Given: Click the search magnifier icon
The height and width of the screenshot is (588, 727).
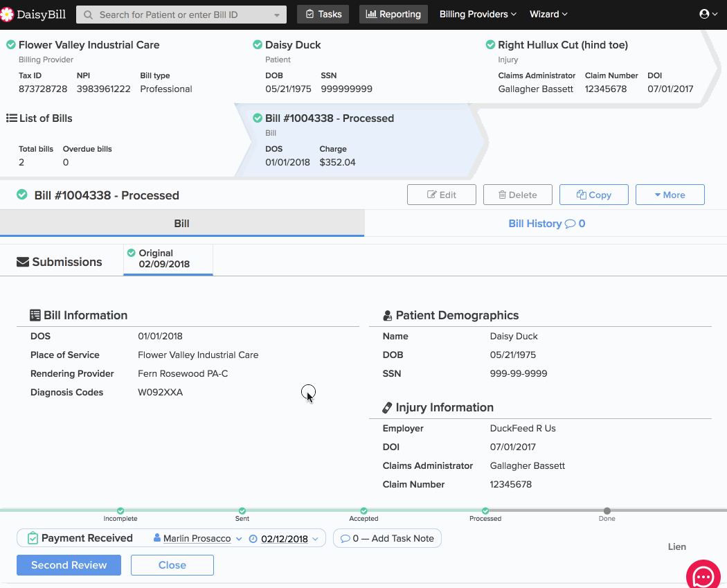Looking at the screenshot, I should tap(88, 15).
